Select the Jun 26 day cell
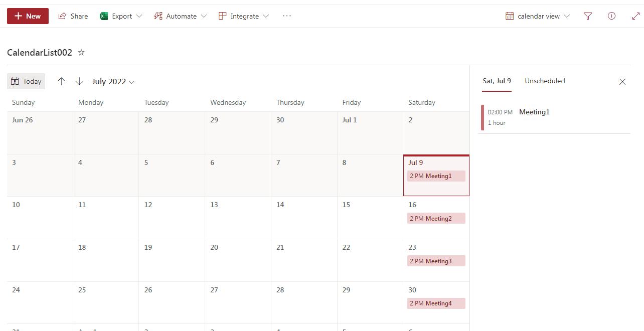 (x=40, y=133)
